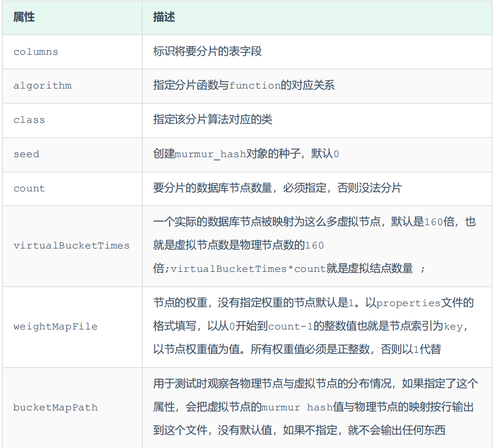Click the word function in algorithm description

[x=255, y=86]
